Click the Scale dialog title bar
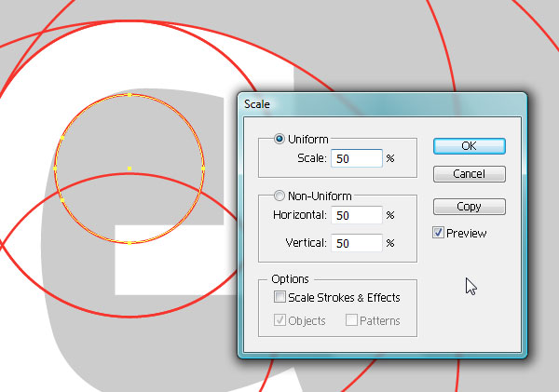Image resolution: width=559 pixels, height=392 pixels. 382,104
